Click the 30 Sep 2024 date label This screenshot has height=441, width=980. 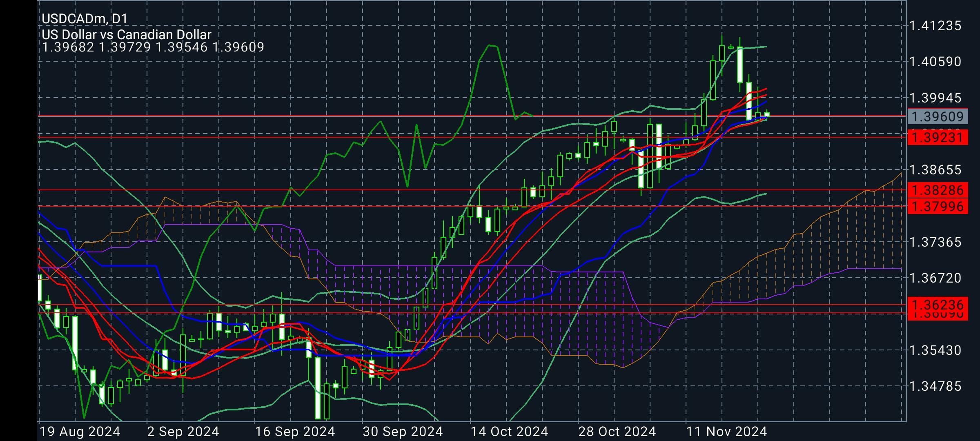(x=403, y=432)
